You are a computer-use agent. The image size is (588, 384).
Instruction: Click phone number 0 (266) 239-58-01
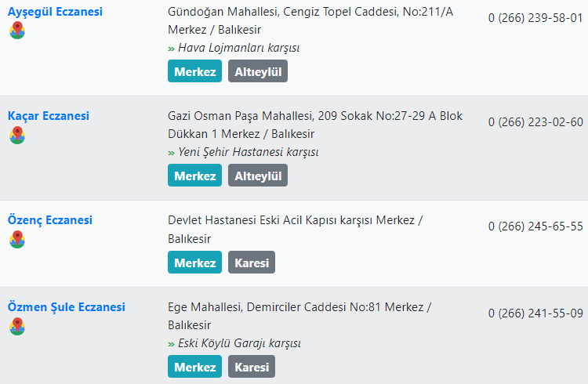click(535, 17)
